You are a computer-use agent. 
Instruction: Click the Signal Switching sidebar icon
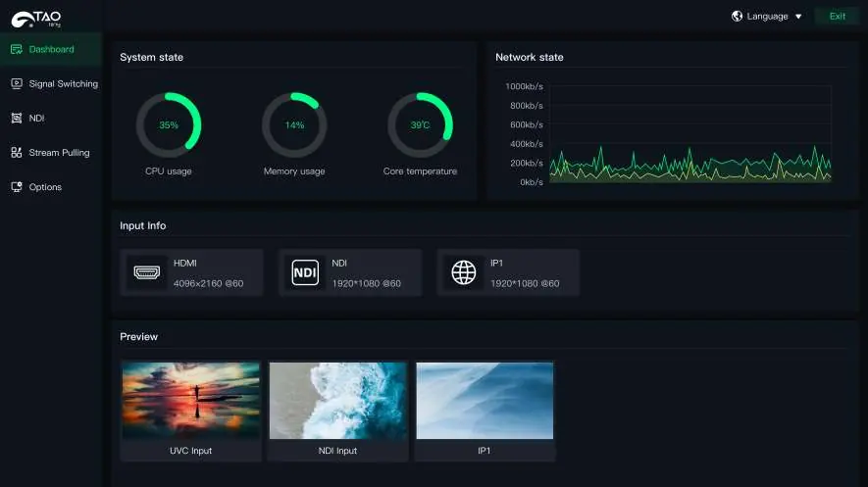click(17, 83)
